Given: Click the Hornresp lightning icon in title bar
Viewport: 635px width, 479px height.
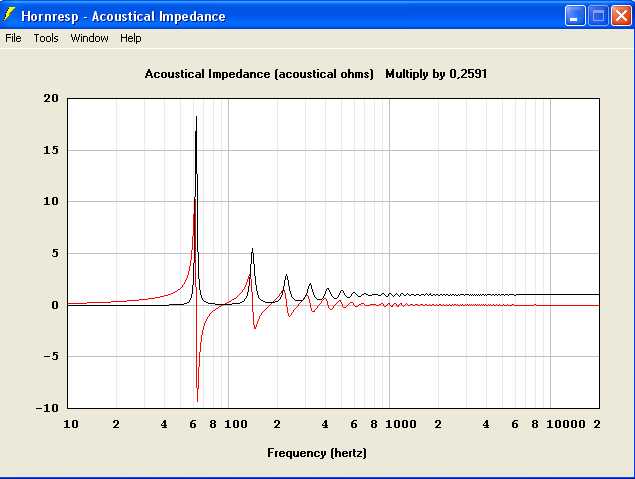Looking at the screenshot, I should pyautogui.click(x=11, y=15).
